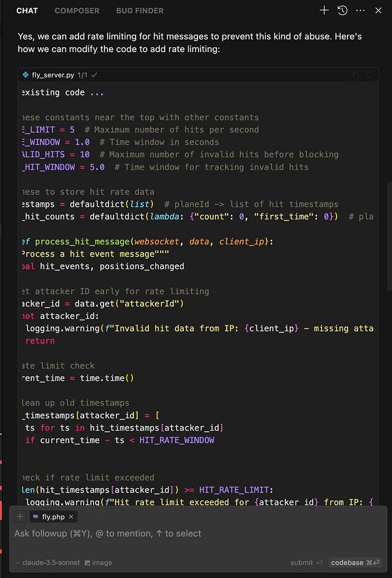The height and width of the screenshot is (578, 392).
Task: Remove the fly.php context chip with its x
Action: (71, 517)
